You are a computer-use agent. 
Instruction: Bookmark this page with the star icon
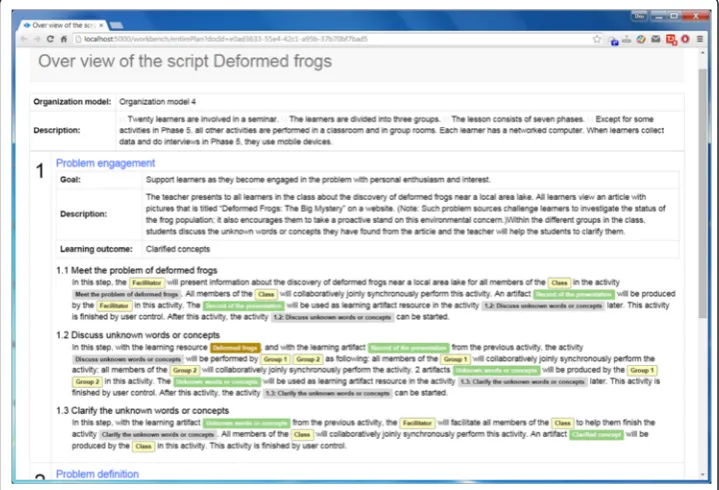pos(597,39)
